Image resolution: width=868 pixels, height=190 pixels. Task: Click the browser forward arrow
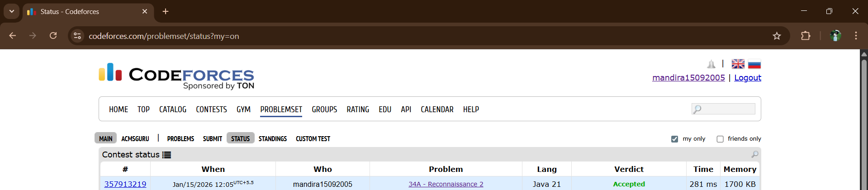click(x=33, y=36)
